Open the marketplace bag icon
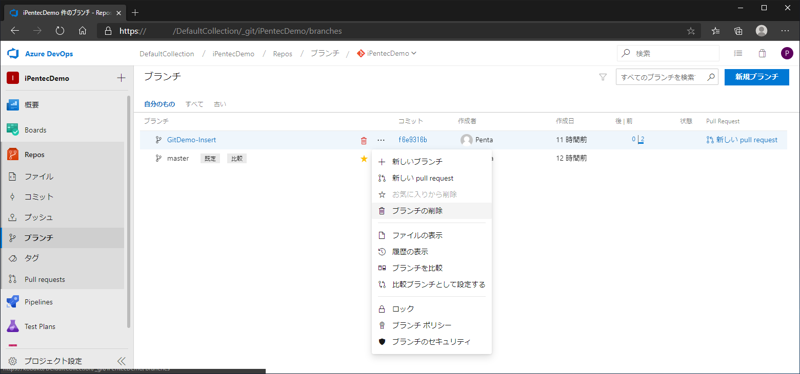 (762, 54)
